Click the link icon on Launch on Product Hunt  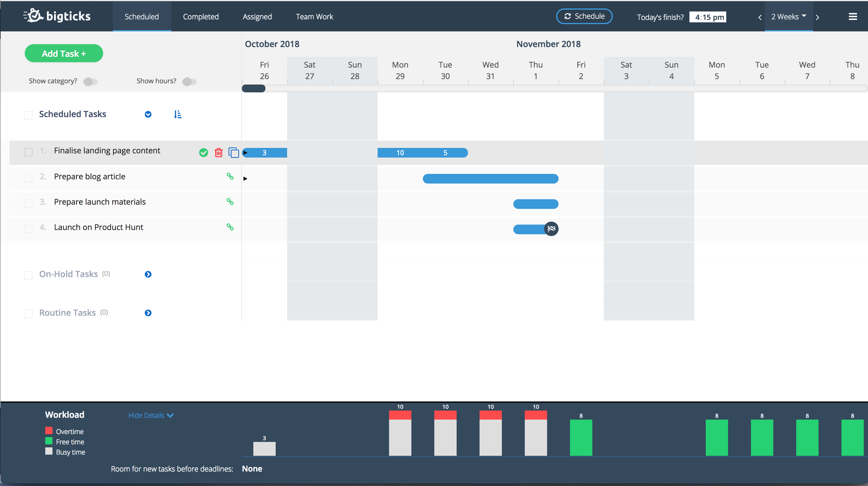tap(230, 227)
